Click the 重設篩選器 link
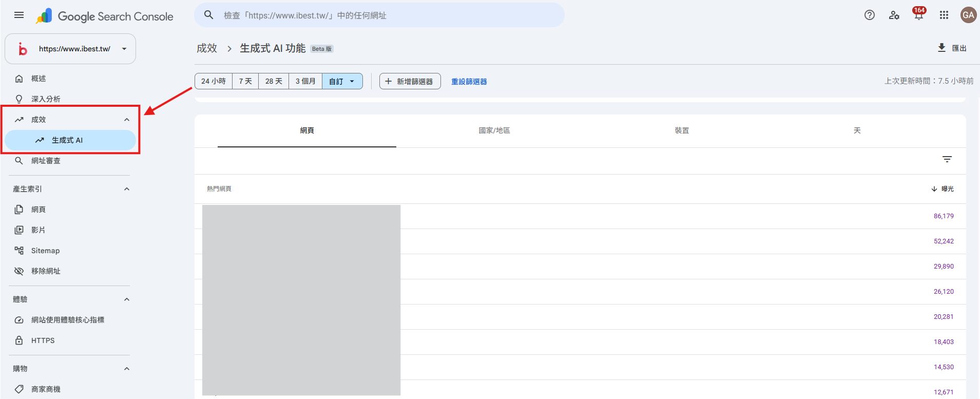The width and height of the screenshot is (980, 399). (x=469, y=82)
